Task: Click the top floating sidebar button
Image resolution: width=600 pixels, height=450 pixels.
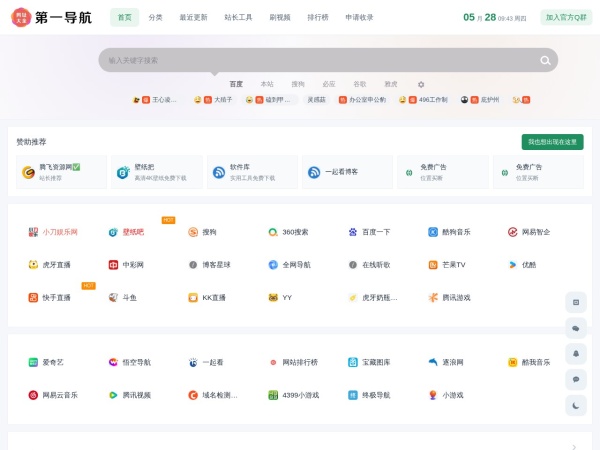Action: tap(576, 302)
